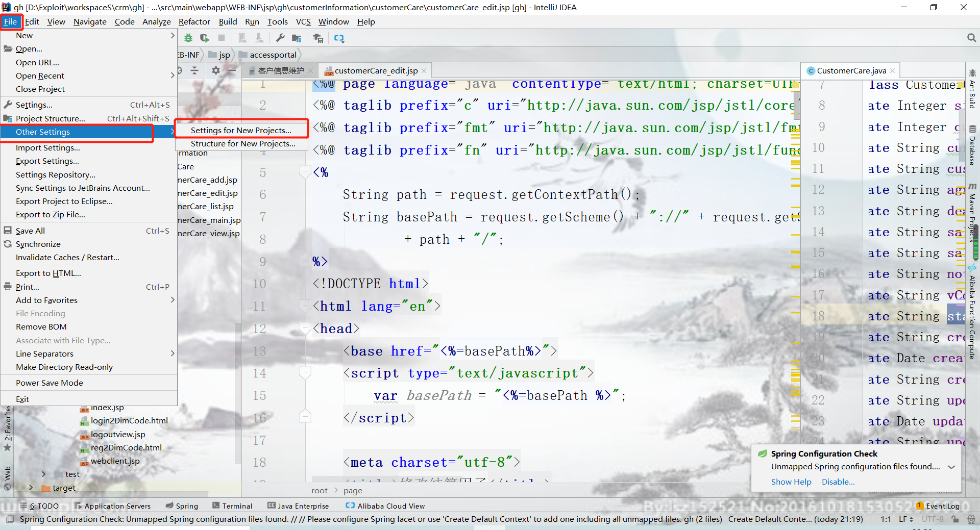Run with Coverage from the toolbar
980x530 pixels.
pos(205,38)
